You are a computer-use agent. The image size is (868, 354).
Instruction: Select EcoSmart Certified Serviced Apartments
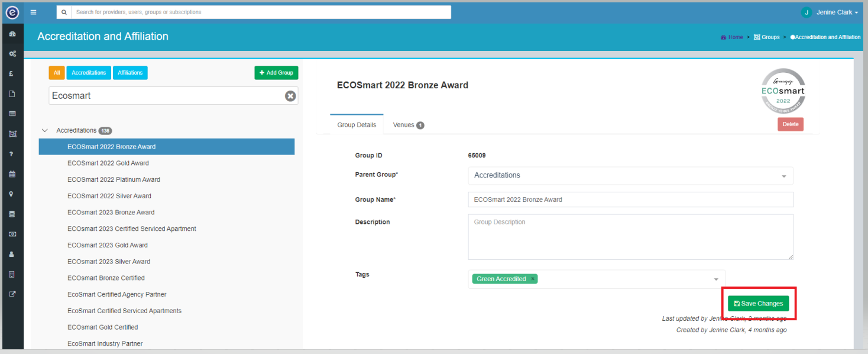point(125,311)
